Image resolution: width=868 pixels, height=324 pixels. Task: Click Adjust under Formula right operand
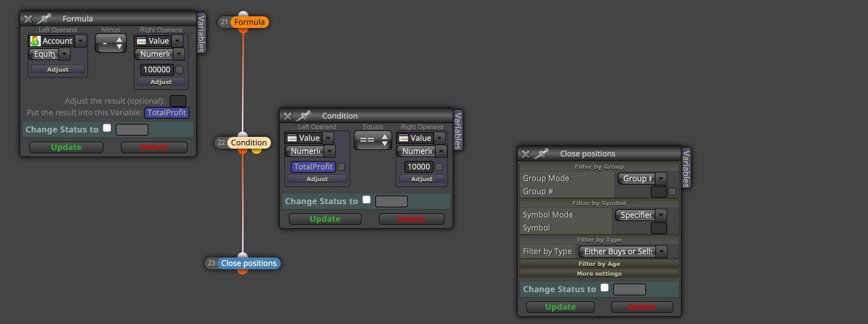161,82
